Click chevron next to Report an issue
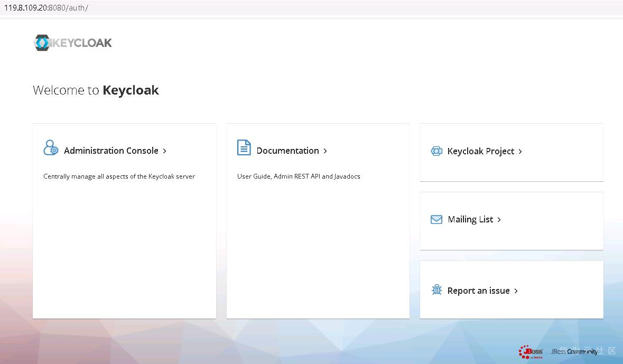This screenshot has height=364, width=623. [516, 291]
